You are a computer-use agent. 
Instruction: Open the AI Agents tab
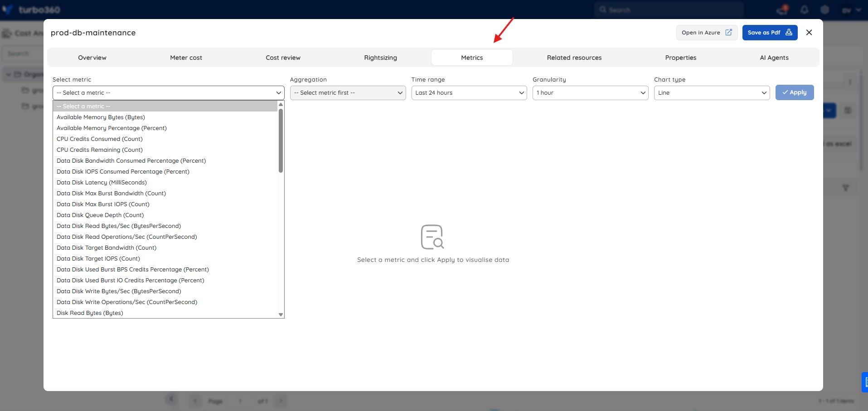[774, 58]
